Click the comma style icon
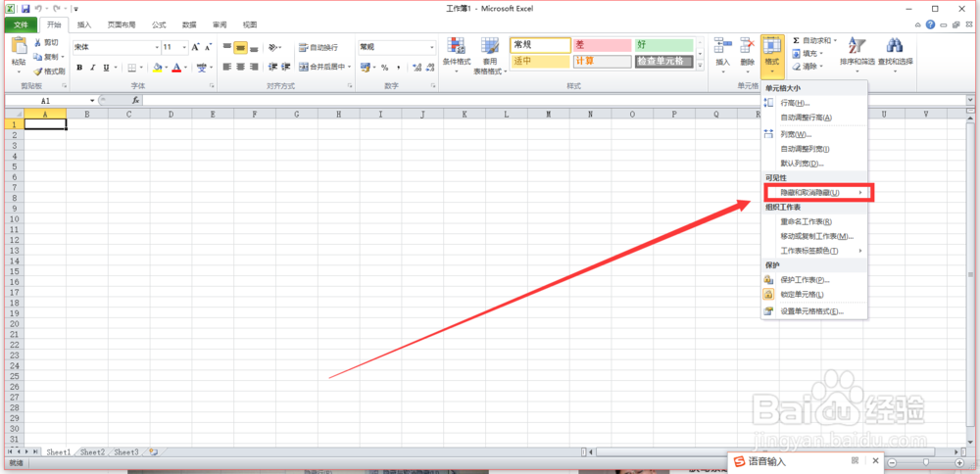This screenshot has width=980, height=474. (398, 68)
